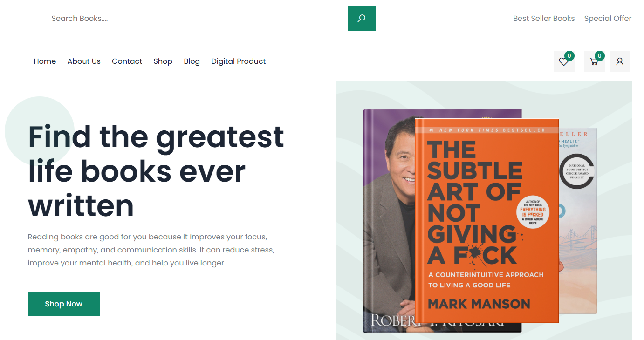The image size is (644, 340).
Task: Open the About Us page
Action: point(84,61)
